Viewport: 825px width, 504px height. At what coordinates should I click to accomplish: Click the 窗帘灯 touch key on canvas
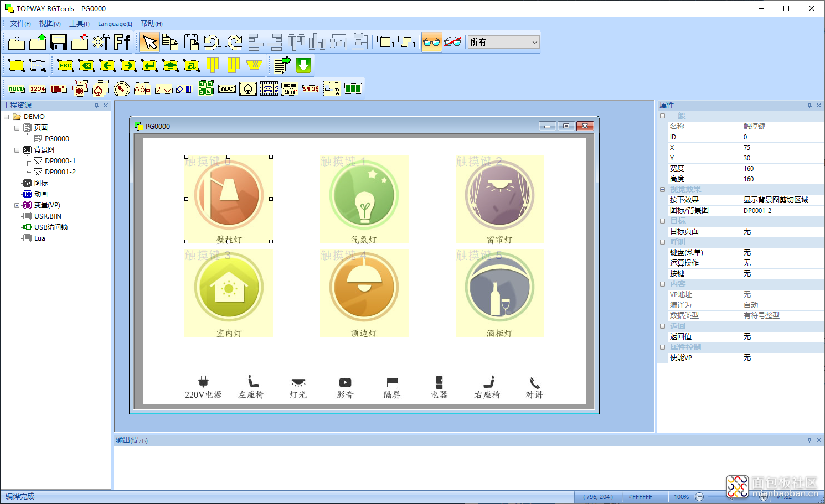click(500, 199)
